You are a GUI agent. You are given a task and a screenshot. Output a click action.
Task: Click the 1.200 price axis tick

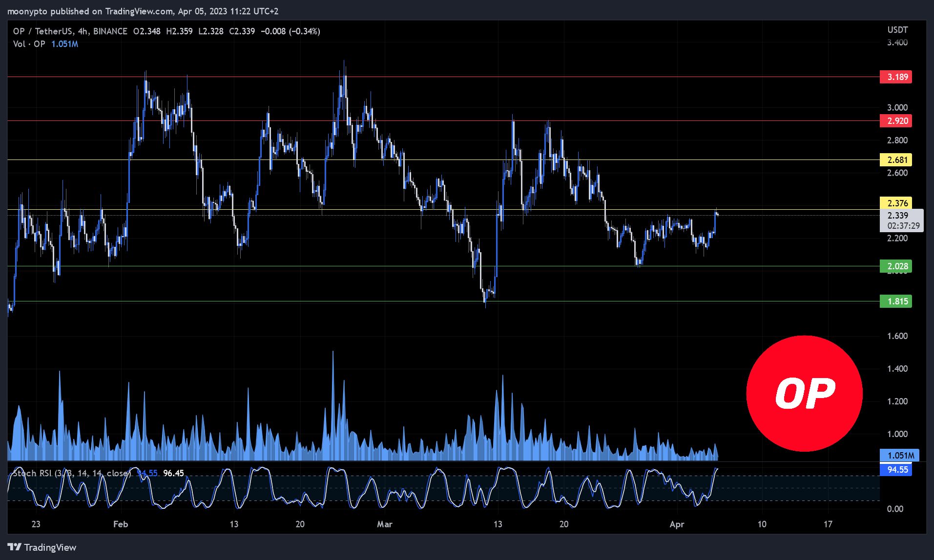pyautogui.click(x=897, y=401)
